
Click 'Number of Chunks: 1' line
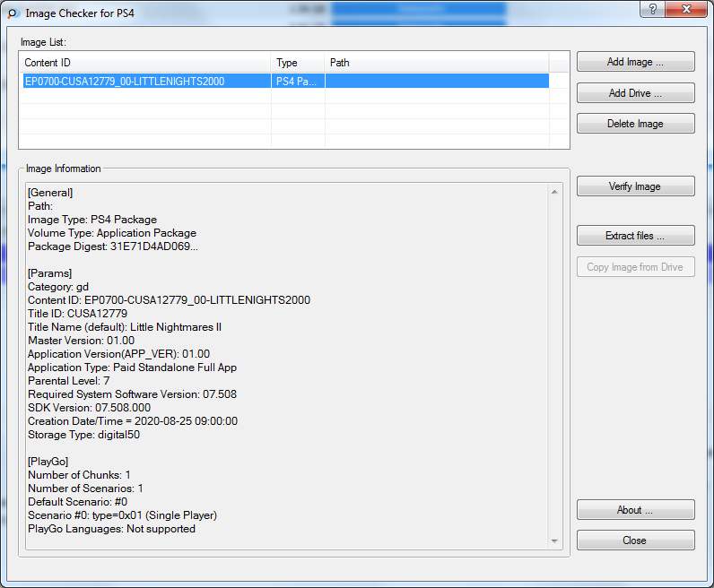79,475
